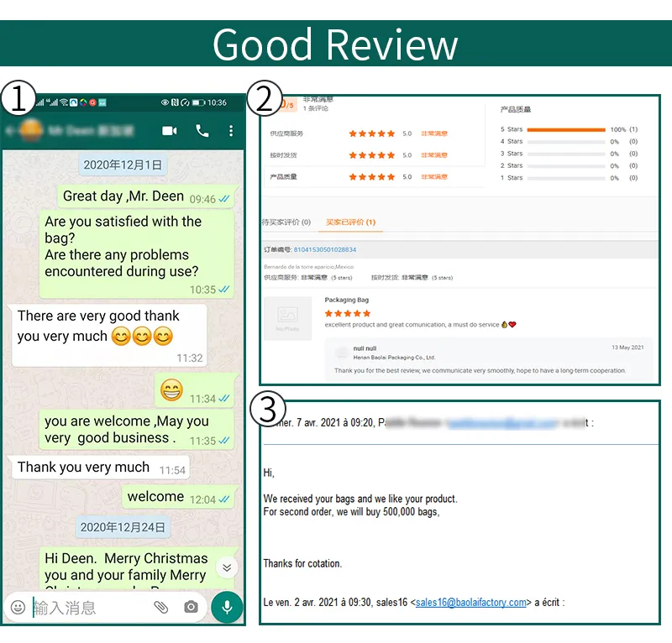Image resolution: width=672 pixels, height=643 pixels.
Task: Tap the contact avatar in chat header
Action: [x=32, y=131]
